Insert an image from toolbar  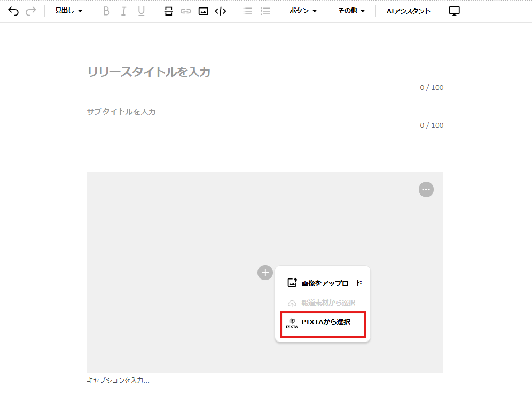click(x=203, y=11)
